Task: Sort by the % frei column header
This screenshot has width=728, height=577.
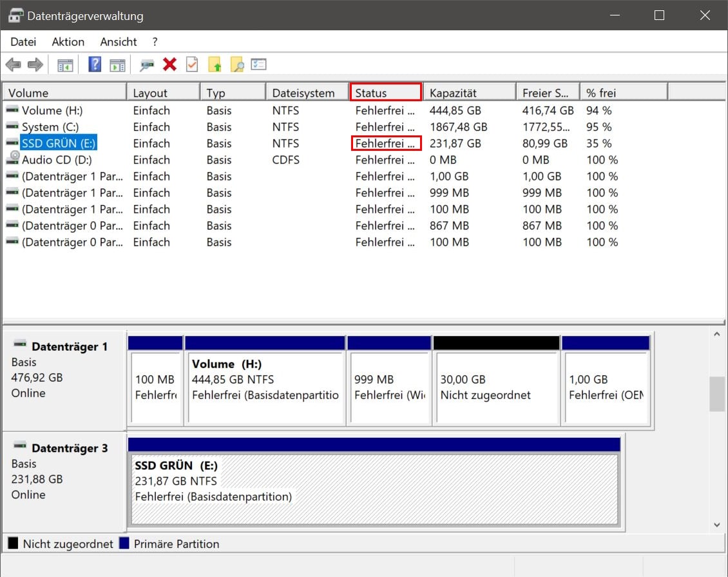Action: point(624,92)
